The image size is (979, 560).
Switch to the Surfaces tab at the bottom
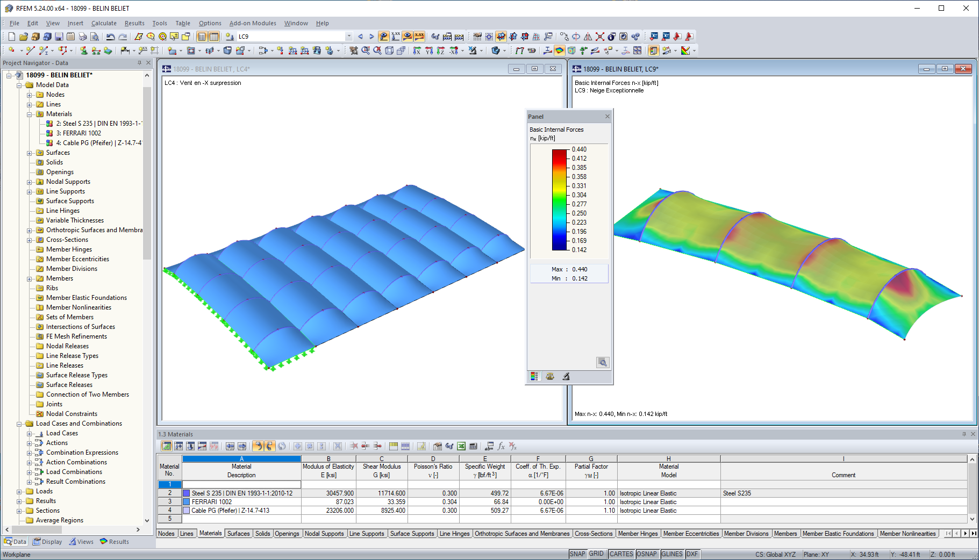[x=238, y=533]
